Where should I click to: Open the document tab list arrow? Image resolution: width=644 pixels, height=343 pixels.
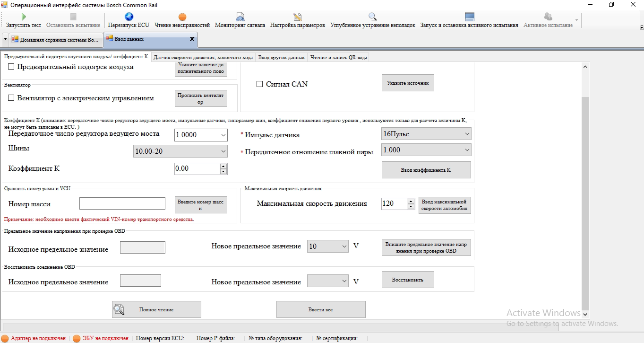click(x=5, y=39)
